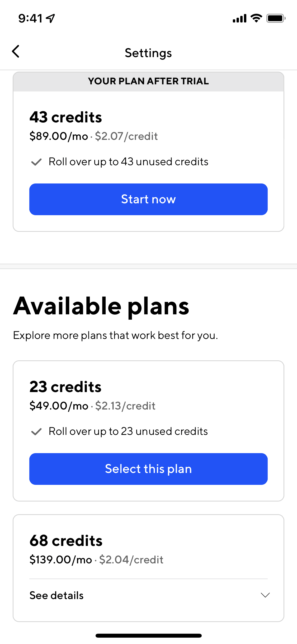Tap the Available plans heading
This screenshot has height=644, width=297.
[x=101, y=306]
